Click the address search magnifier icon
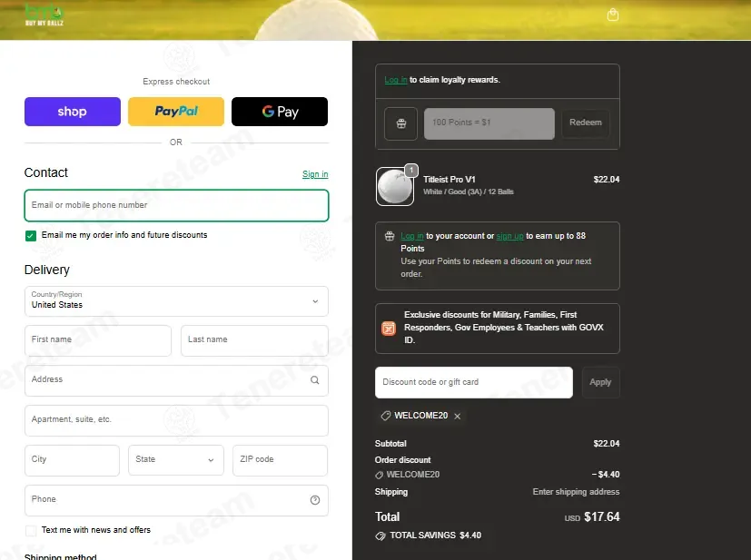 pos(315,380)
